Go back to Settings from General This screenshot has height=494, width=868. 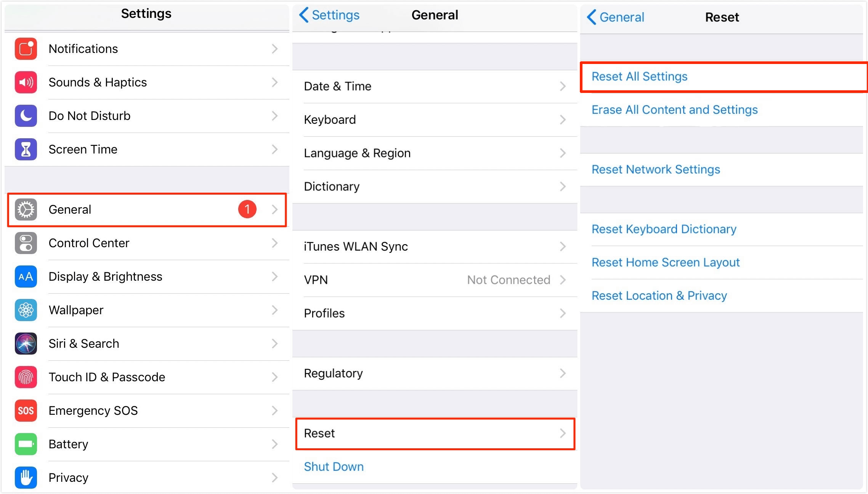[x=330, y=15]
